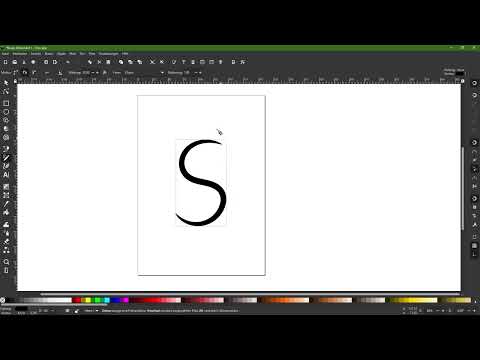This screenshot has width=480, height=360.
Task: Toggle snap to paths
Action: 474,152
